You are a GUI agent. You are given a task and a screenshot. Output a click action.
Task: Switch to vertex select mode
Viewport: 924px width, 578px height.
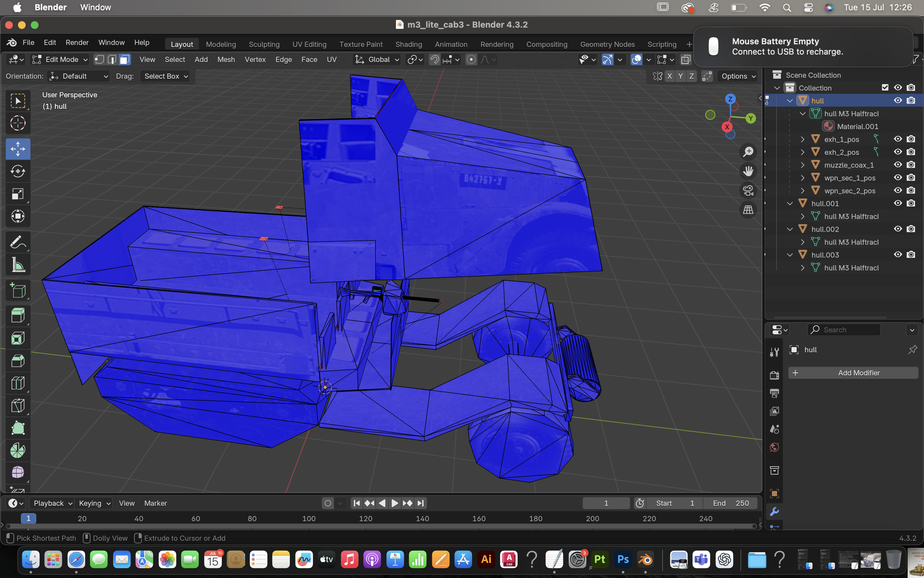[x=99, y=60]
